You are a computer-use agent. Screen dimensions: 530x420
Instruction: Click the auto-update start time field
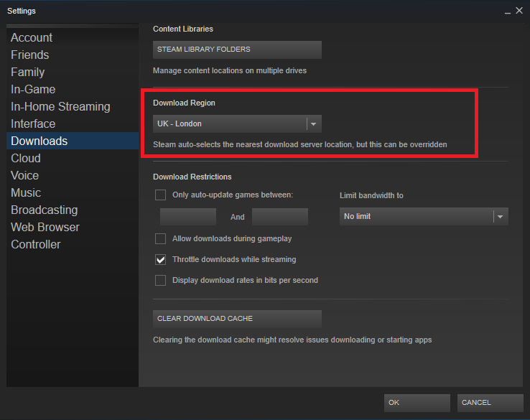[188, 217]
